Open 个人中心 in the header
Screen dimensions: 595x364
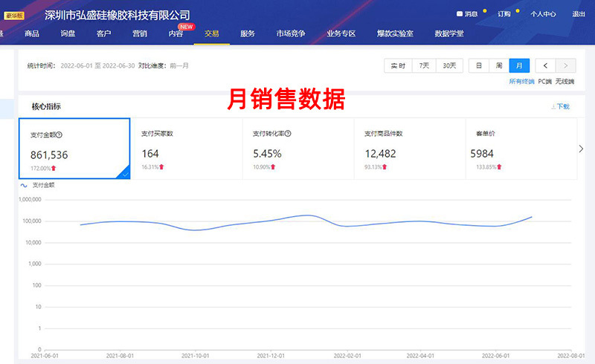coord(543,14)
